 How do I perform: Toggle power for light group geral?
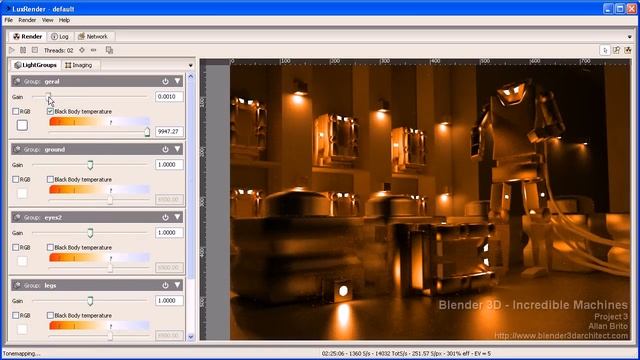[x=165, y=81]
